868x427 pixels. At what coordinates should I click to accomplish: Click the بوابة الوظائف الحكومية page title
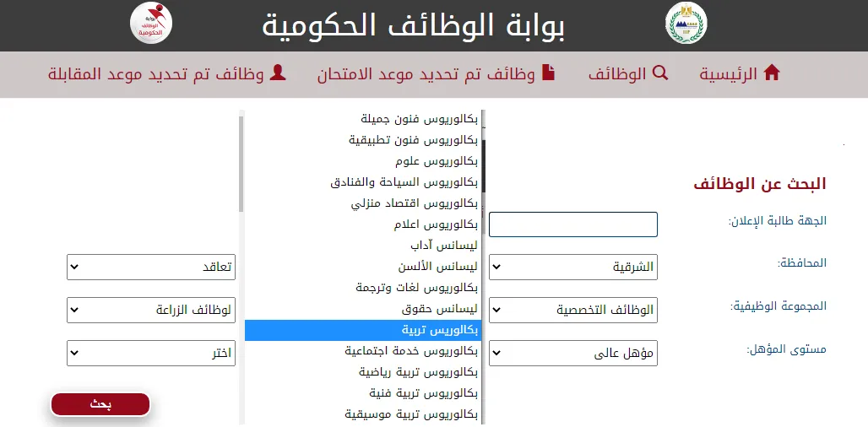coord(413,26)
